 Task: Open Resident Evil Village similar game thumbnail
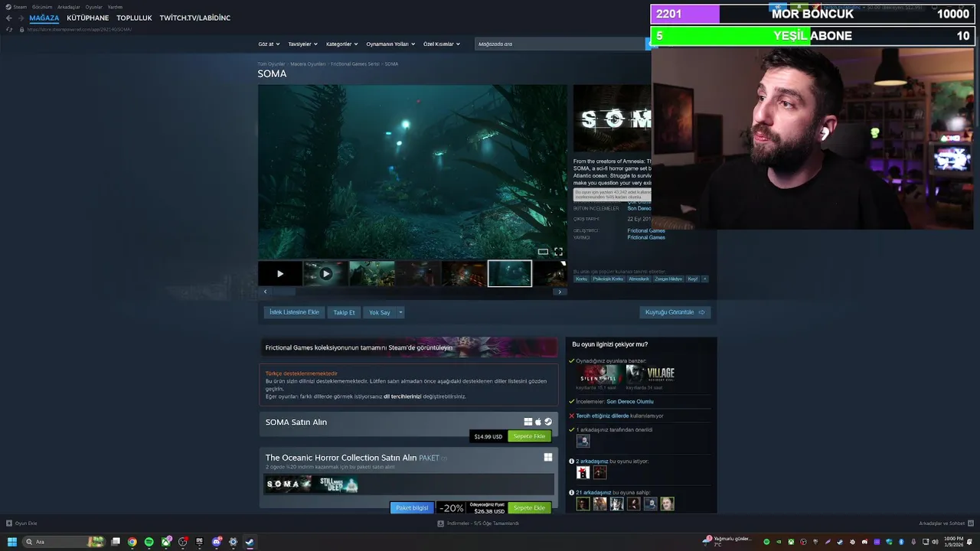click(649, 374)
